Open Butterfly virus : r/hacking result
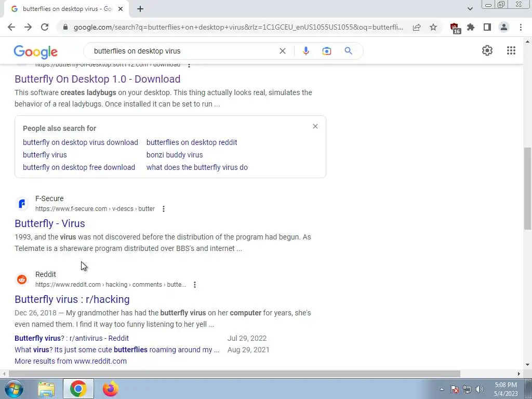532x399 pixels. [72, 299]
